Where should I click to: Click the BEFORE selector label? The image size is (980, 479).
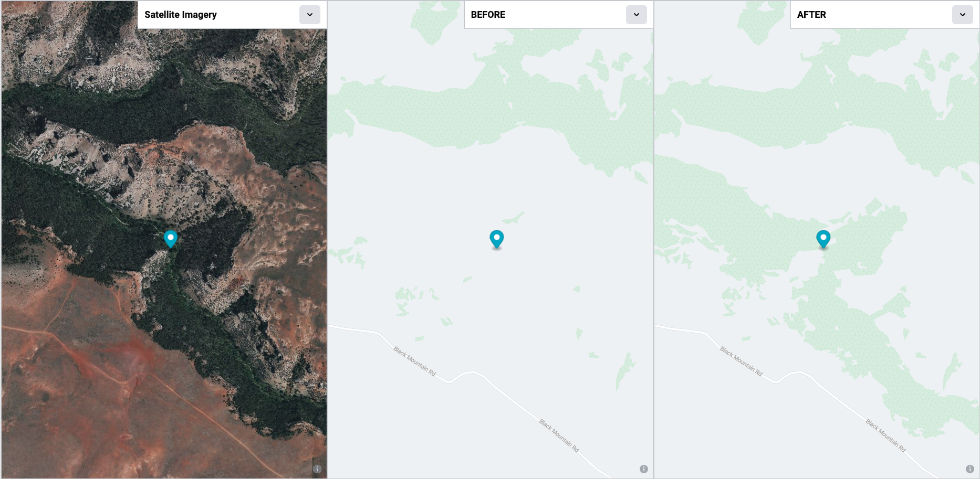point(488,15)
